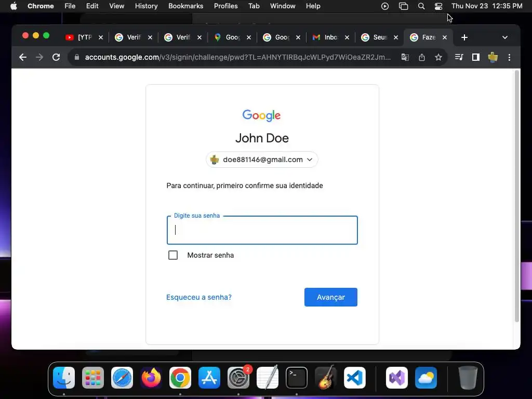
Task: Close the YouTube [YTP tab
Action: coord(101,37)
